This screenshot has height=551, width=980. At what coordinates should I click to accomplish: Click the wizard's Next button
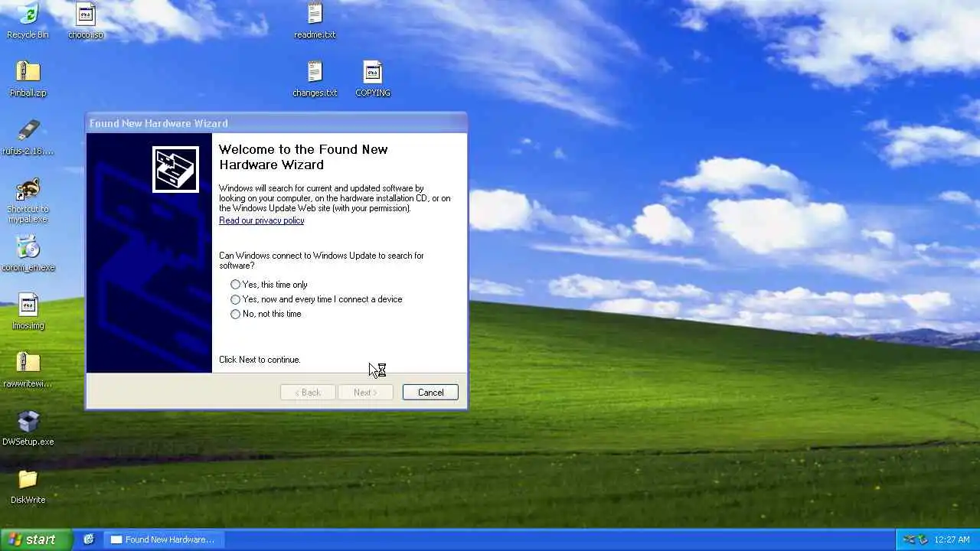[365, 393]
